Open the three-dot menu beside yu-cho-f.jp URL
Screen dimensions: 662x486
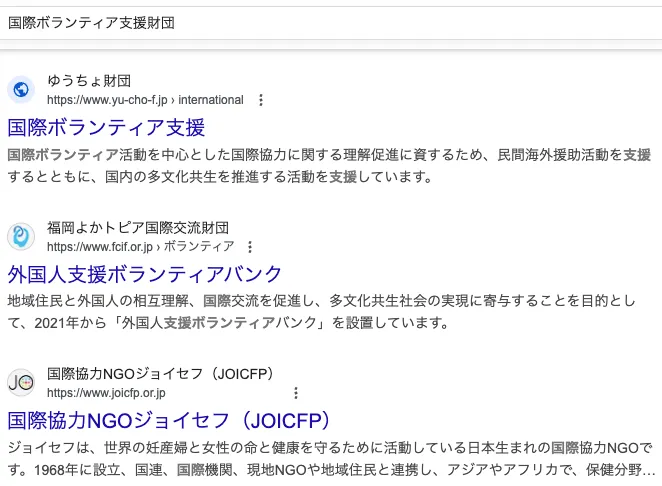[261, 100]
